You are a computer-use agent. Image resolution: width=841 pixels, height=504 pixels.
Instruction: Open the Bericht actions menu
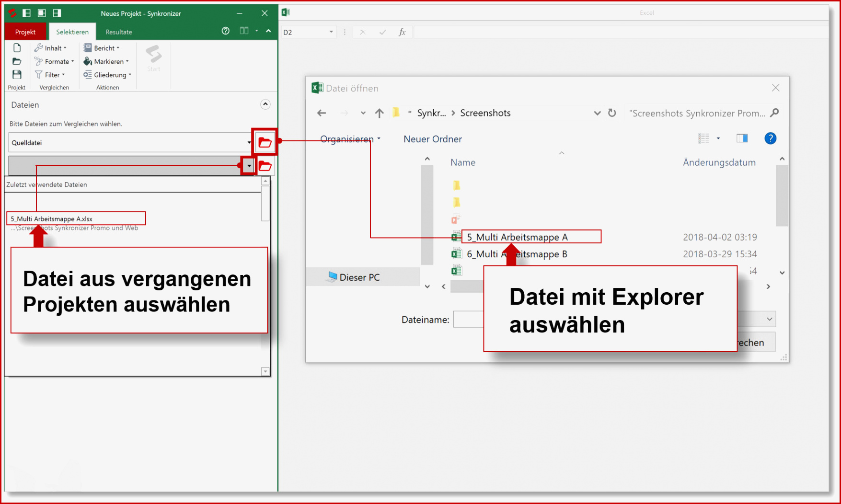(x=101, y=48)
